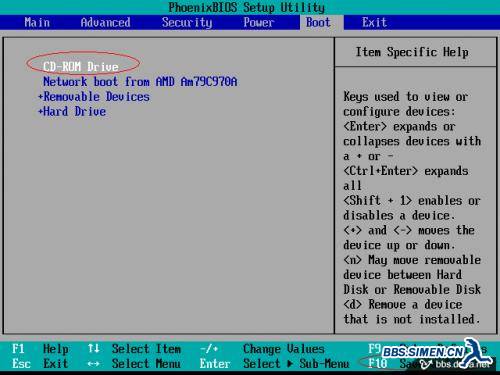
Task: Expand the plus sign before Removable Devices
Action: point(40,97)
